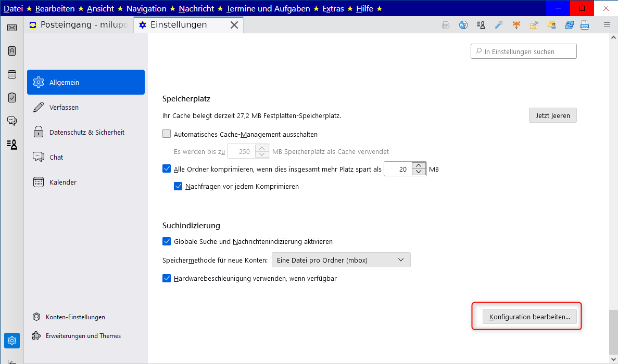
Task: Open the Calendar icon in left sidebar
Action: [x=12, y=74]
